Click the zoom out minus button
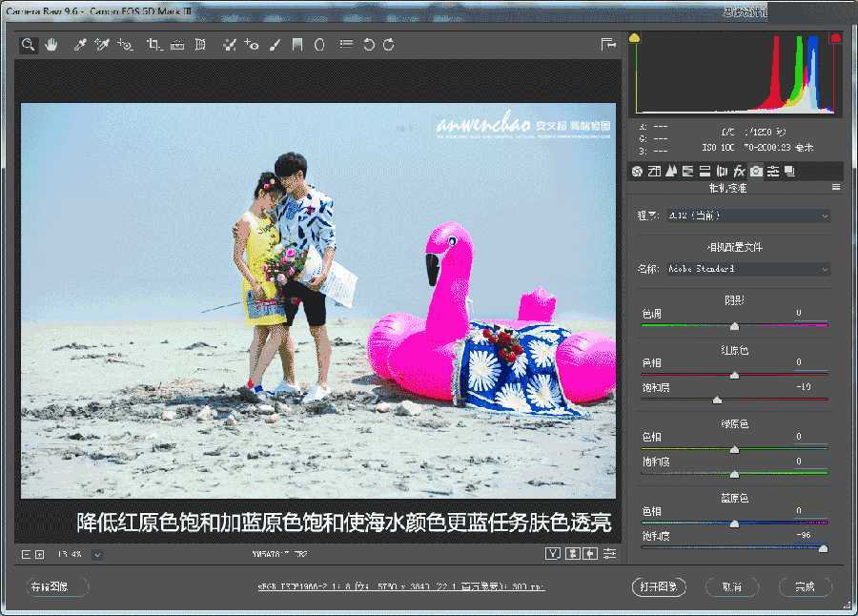Image resolution: width=858 pixels, height=616 pixels. (25, 554)
